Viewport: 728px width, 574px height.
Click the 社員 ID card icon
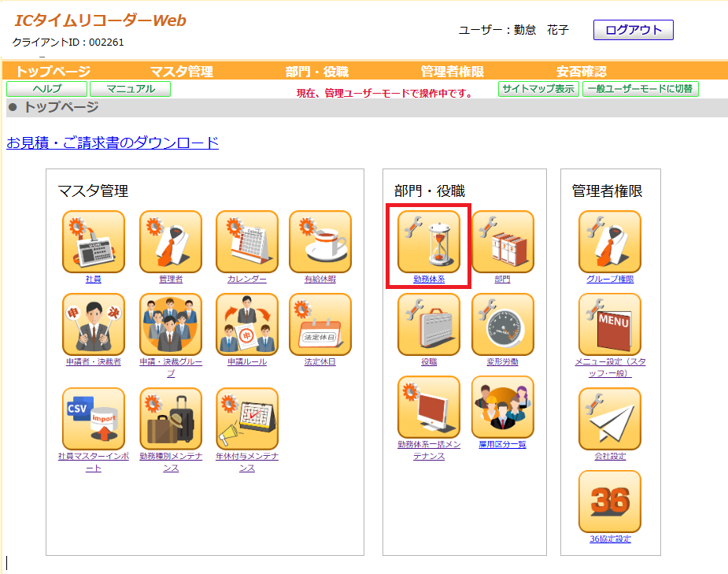click(x=94, y=242)
